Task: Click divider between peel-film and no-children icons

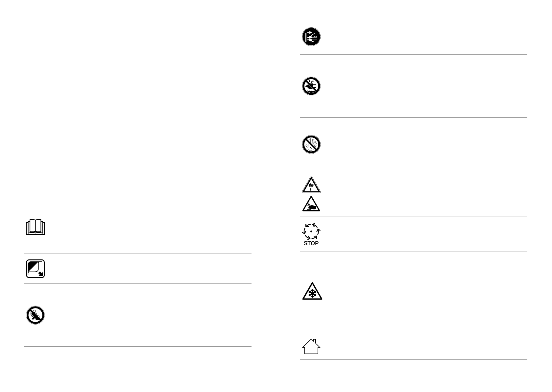Action: 138,284
